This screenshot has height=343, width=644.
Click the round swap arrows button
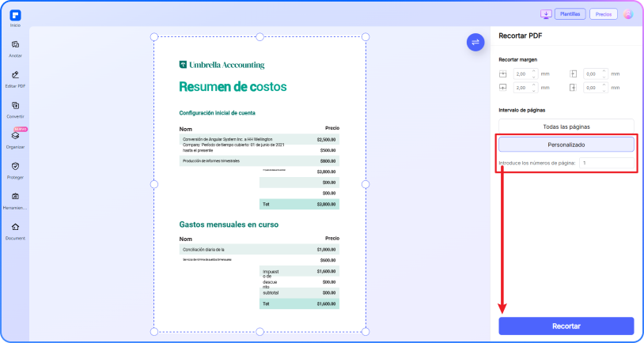pos(475,42)
